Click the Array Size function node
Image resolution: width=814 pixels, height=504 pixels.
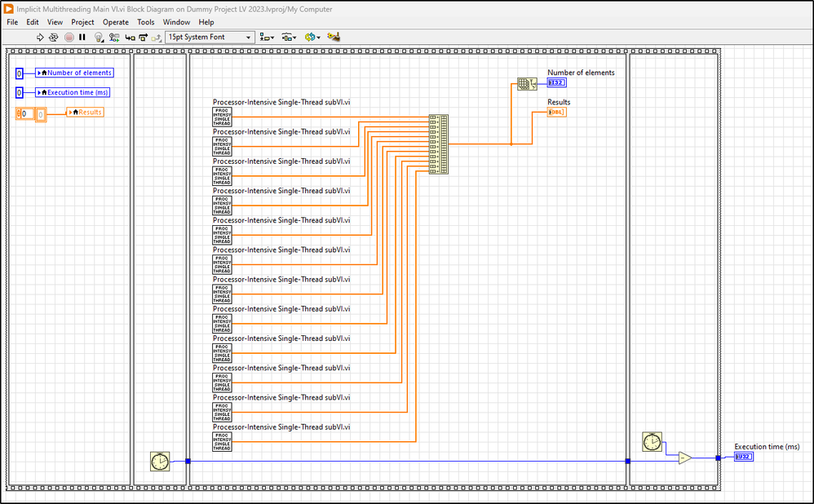coord(527,83)
